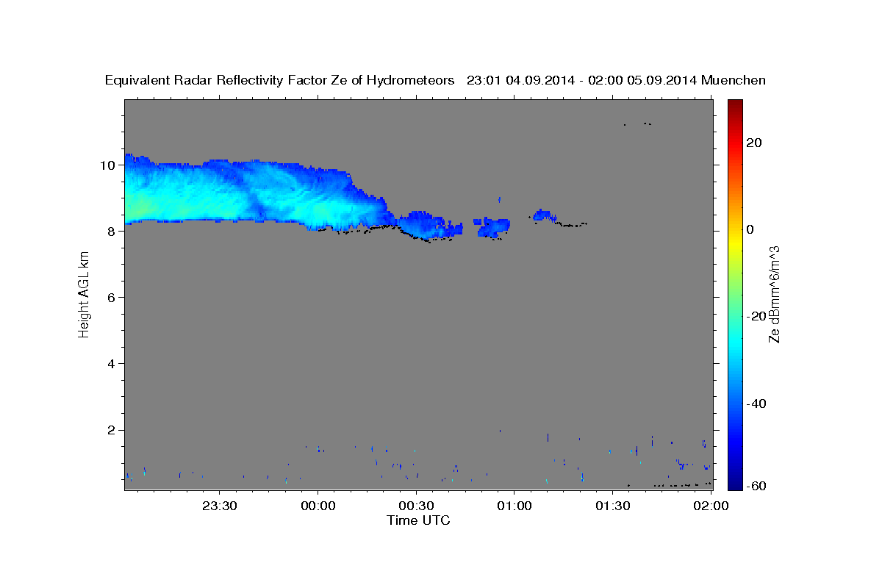
Task: Click the blue cloud fragment just before 01:00
Action: (492, 226)
